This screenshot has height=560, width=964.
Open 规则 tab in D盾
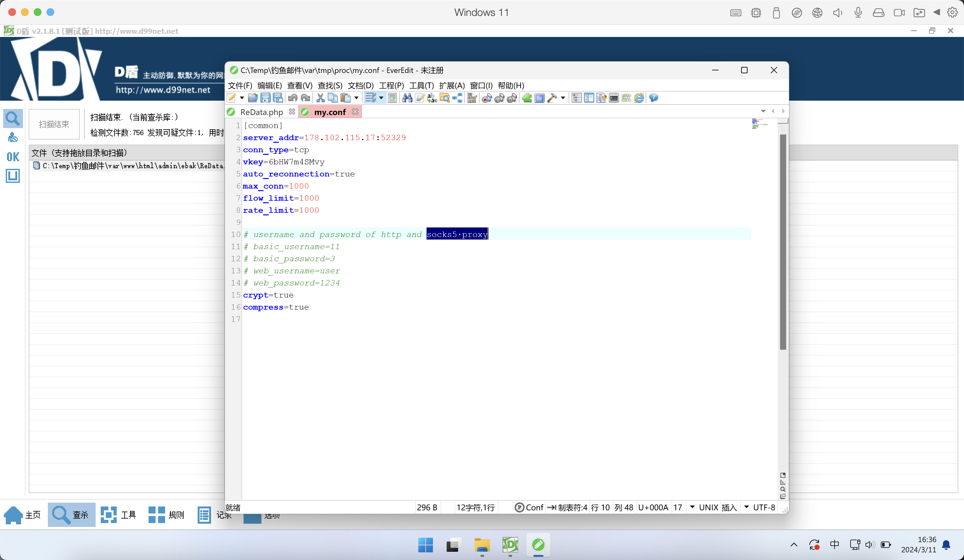[x=166, y=515]
